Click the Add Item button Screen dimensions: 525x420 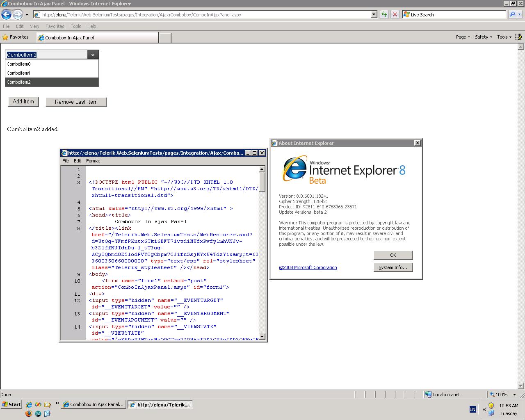click(x=23, y=102)
